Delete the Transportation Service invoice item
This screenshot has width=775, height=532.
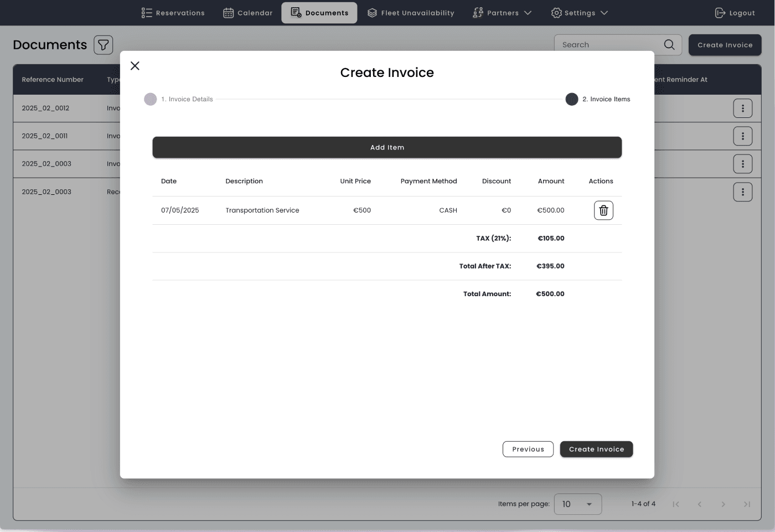click(x=603, y=210)
